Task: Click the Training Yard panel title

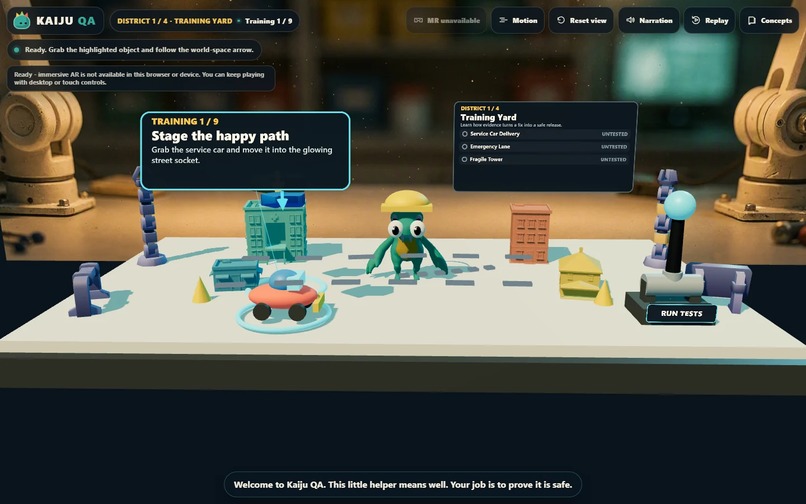Action: 488,117
